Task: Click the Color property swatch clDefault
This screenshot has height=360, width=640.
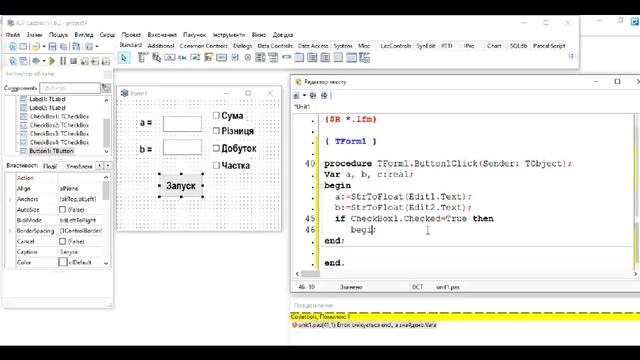Action: [x=63, y=262]
